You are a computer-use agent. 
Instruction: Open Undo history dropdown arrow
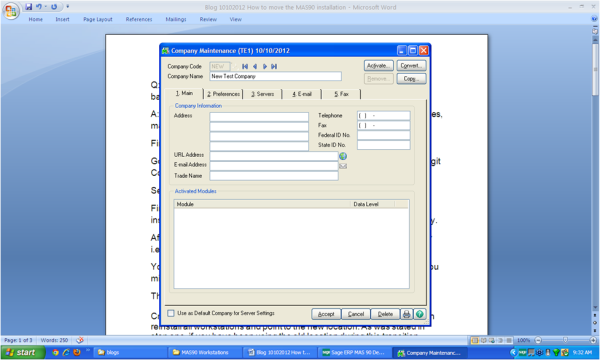(46, 7)
